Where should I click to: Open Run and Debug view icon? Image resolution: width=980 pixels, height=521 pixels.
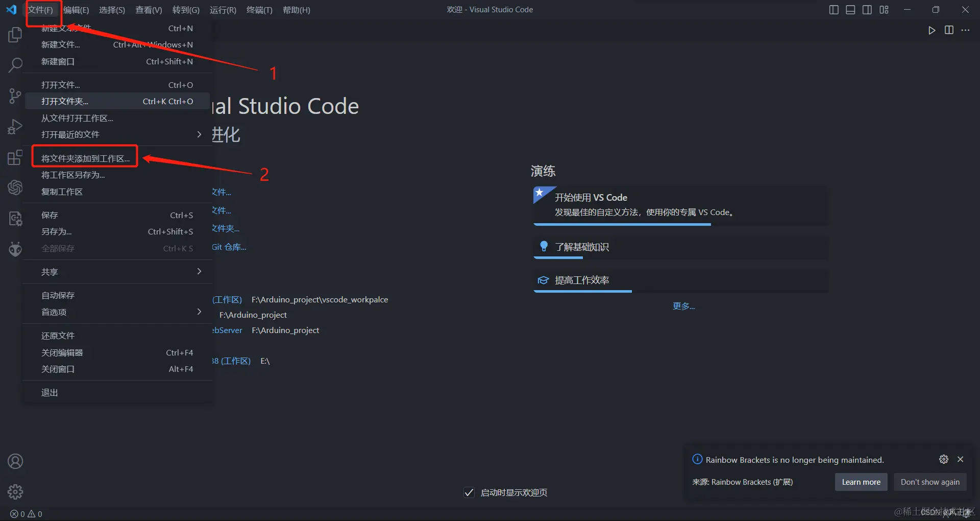pyautogui.click(x=15, y=126)
